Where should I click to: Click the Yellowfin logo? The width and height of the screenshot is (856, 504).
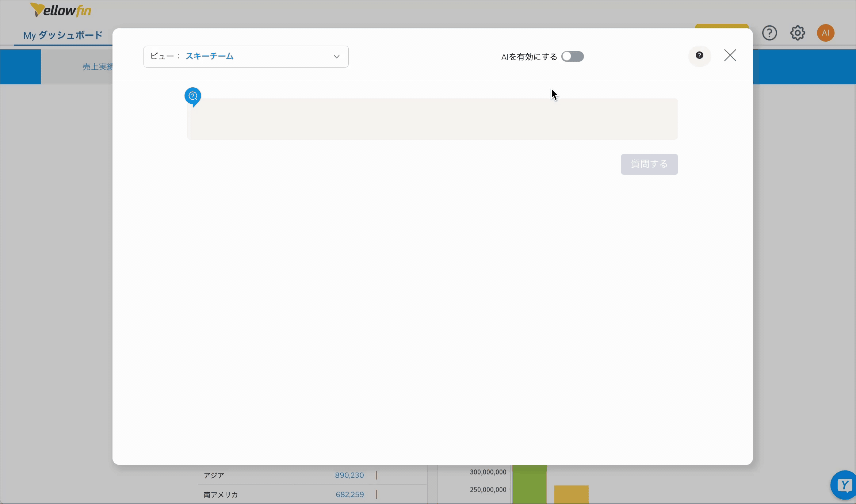point(61,10)
